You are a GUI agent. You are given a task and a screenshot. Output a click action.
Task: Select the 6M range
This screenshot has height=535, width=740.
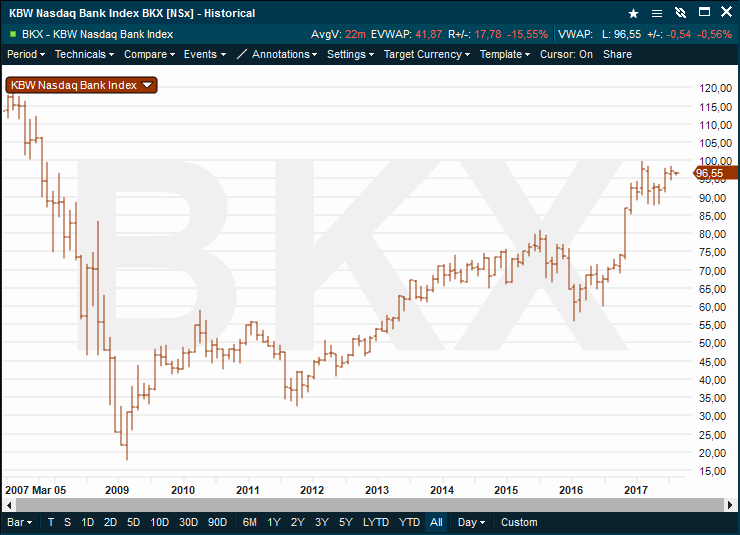[x=250, y=522]
